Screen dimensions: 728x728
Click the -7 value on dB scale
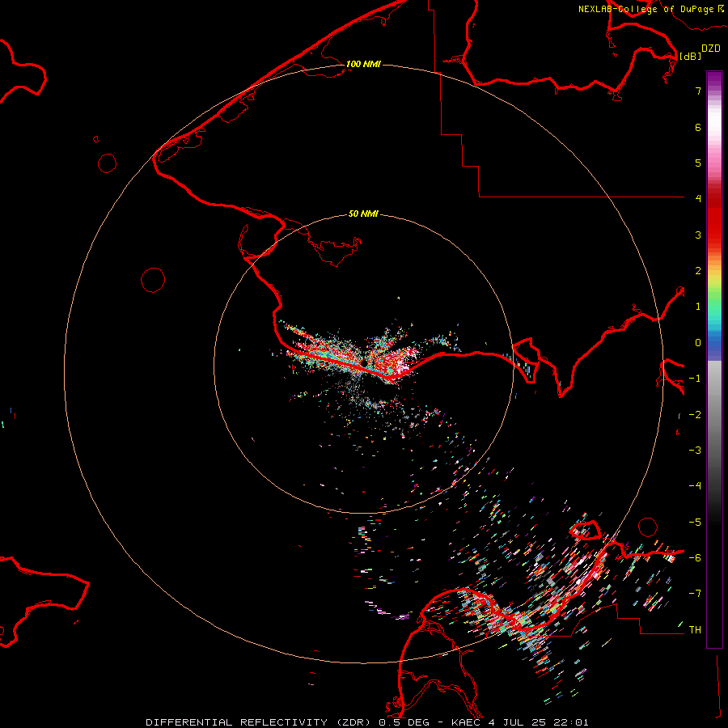pyautogui.click(x=695, y=594)
